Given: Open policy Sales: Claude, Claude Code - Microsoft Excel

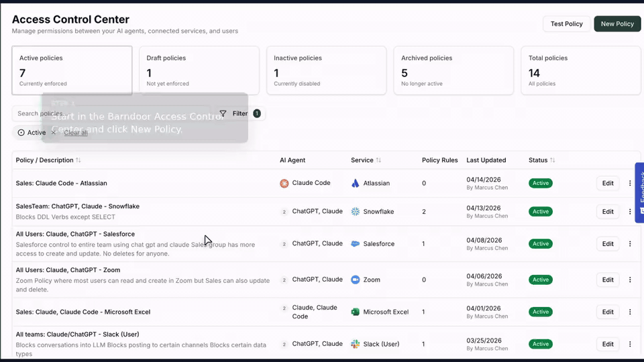Looking at the screenshot, I should pyautogui.click(x=83, y=312).
